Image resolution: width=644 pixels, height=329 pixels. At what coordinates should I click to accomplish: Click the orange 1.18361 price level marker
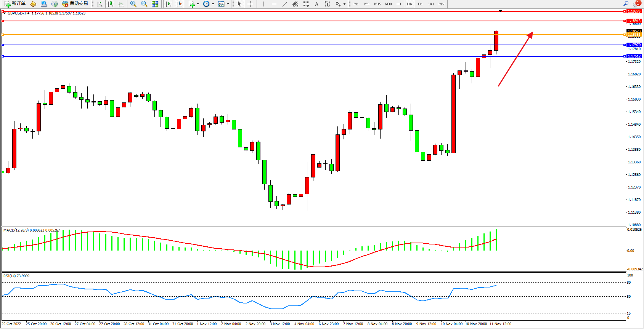tap(634, 35)
